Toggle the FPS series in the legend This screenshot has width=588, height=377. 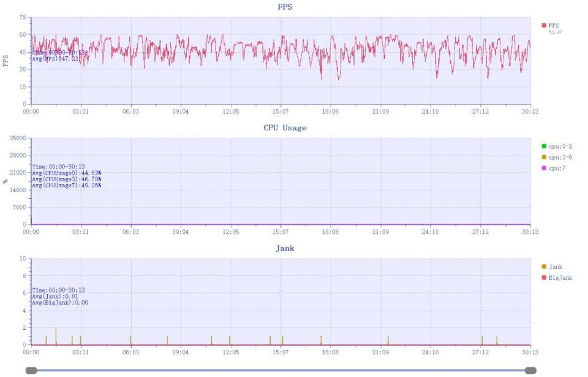(550, 26)
